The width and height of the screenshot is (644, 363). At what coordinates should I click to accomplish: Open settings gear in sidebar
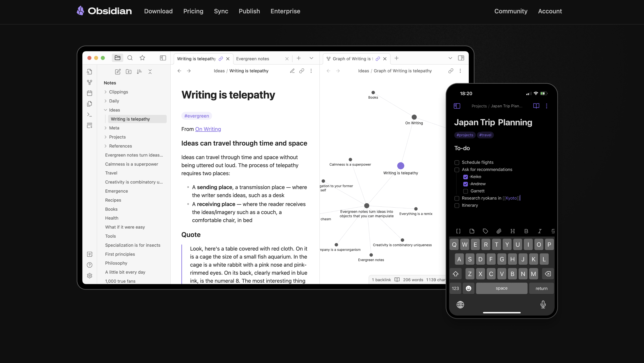click(90, 276)
